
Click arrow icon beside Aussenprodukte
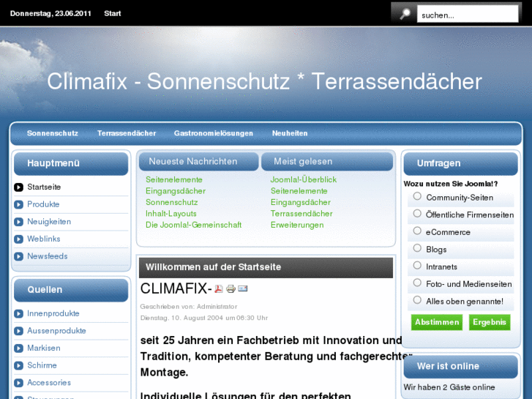(x=19, y=331)
